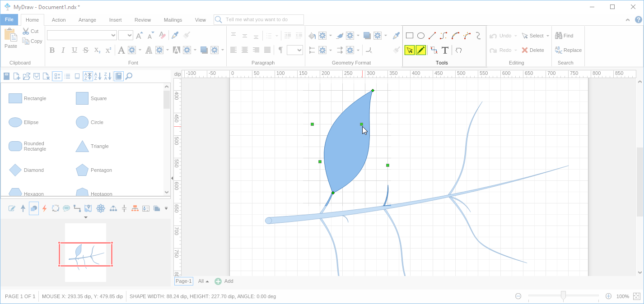
Task: Toggle Strikethrough formatting
Action: (x=86, y=50)
